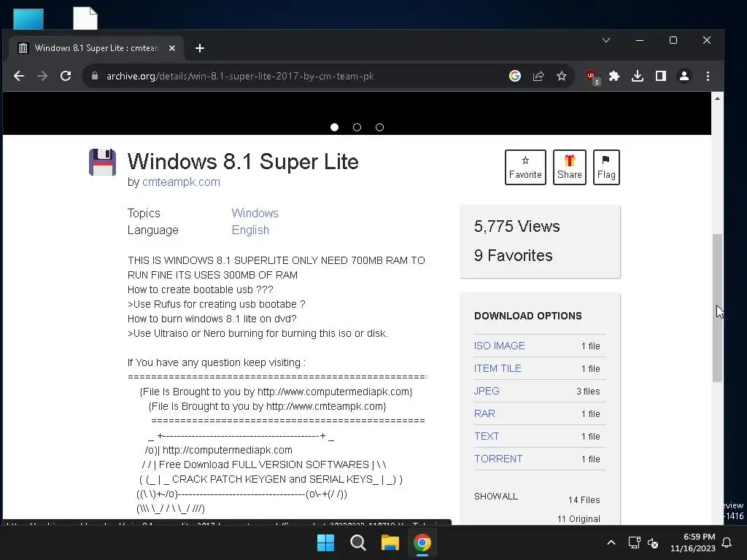Share this page from the address bar
Screen dimensions: 747x560
pos(538,76)
